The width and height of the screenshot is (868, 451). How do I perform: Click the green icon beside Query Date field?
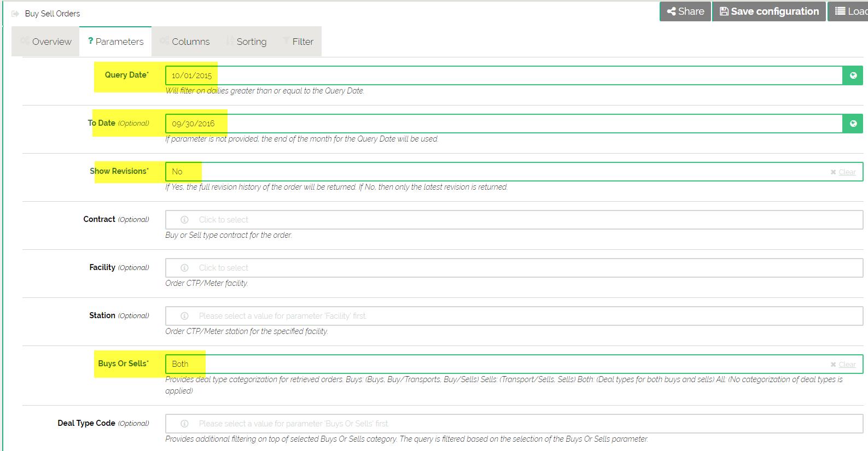point(853,75)
